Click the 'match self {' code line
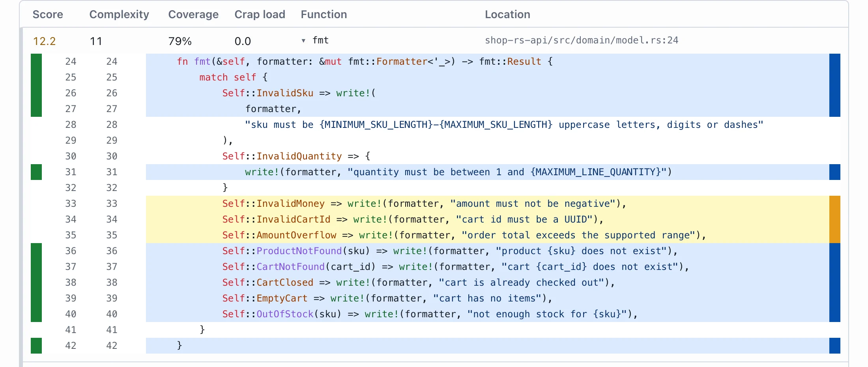The width and height of the screenshot is (868, 367). [x=487, y=77]
